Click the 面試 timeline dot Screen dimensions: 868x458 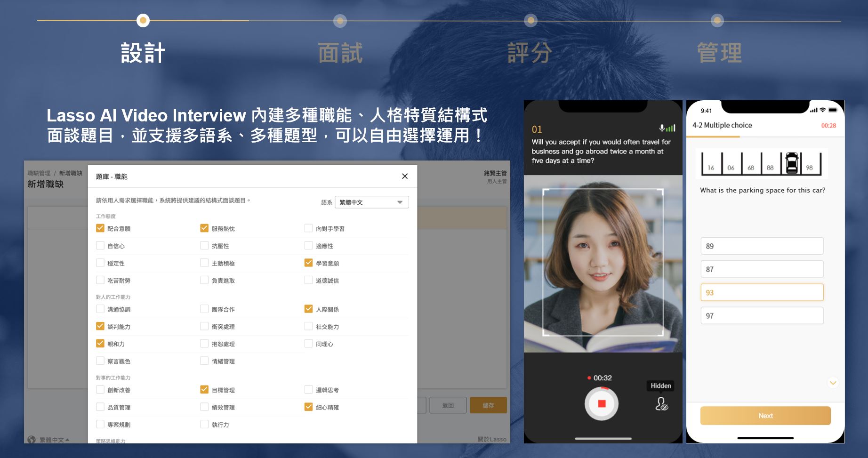[x=340, y=21]
